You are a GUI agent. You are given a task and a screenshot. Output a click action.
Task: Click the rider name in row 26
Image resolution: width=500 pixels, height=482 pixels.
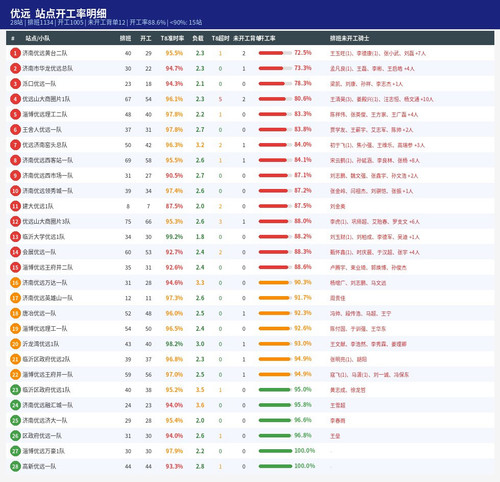click(x=335, y=436)
